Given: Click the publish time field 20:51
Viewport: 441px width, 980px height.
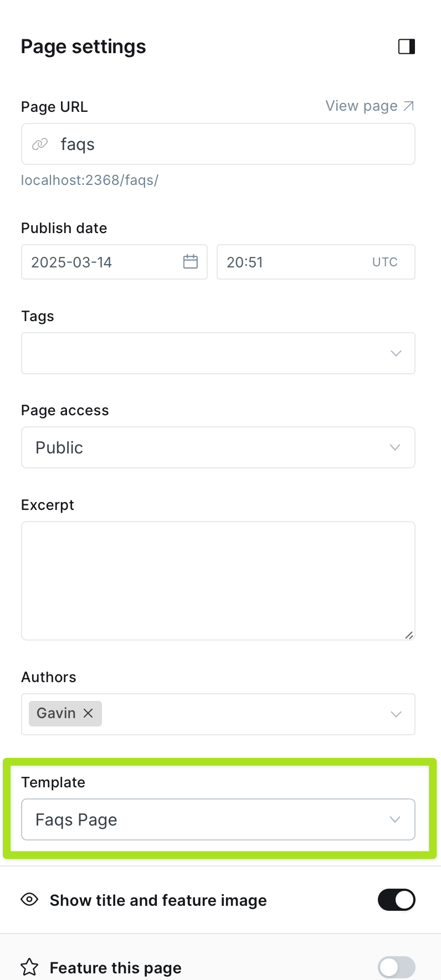Looking at the screenshot, I should tap(294, 262).
